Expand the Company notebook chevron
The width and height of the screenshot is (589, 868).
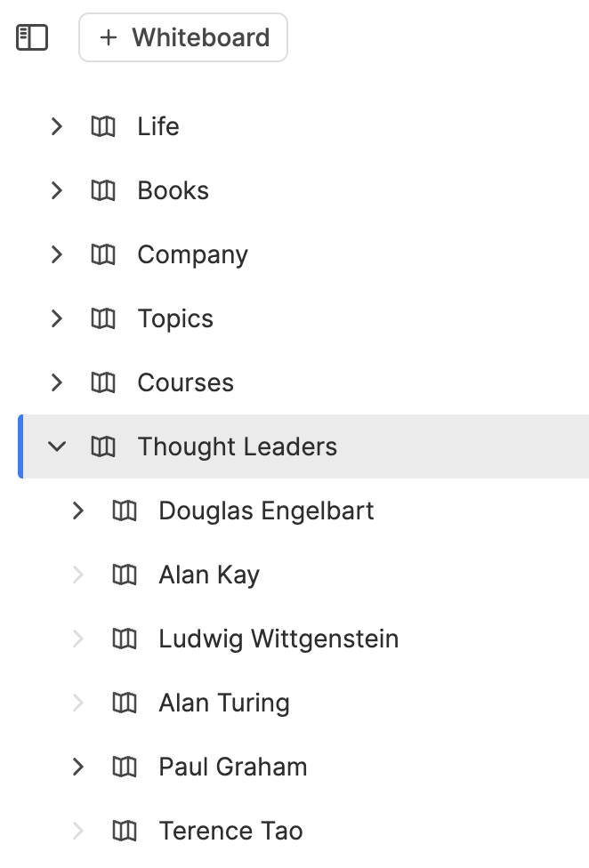coord(57,254)
